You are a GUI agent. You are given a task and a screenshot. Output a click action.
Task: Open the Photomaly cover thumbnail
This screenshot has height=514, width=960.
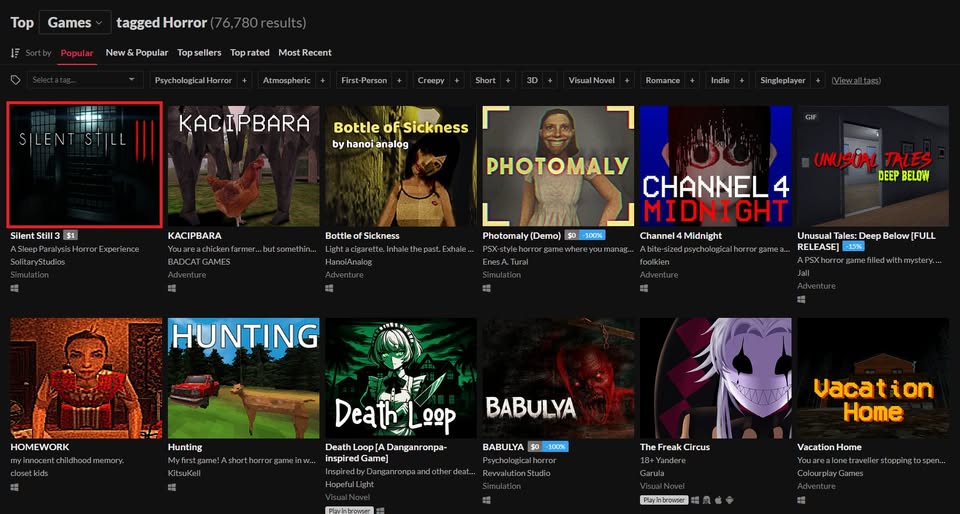[558, 166]
